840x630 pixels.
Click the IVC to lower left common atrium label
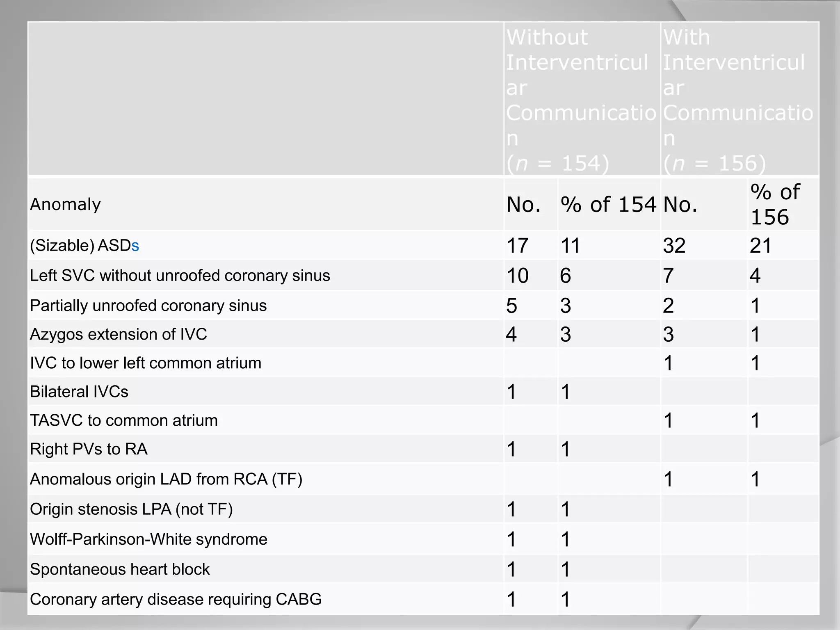(145, 363)
